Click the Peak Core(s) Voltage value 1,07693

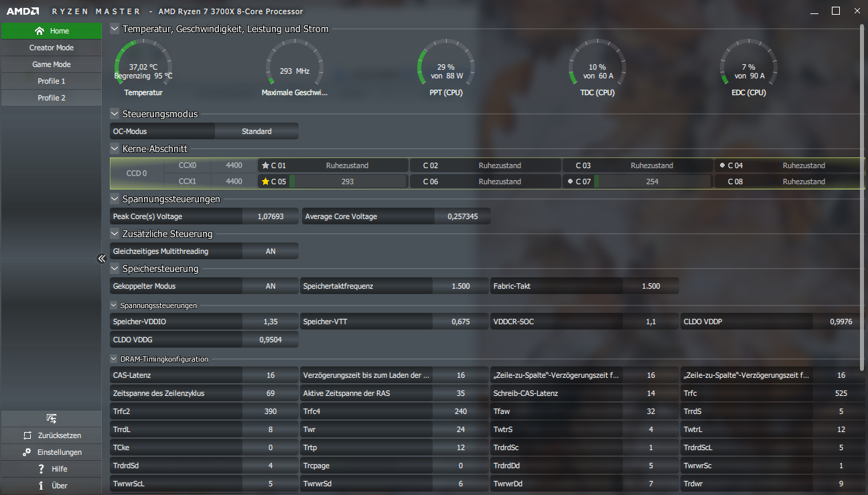pos(271,216)
